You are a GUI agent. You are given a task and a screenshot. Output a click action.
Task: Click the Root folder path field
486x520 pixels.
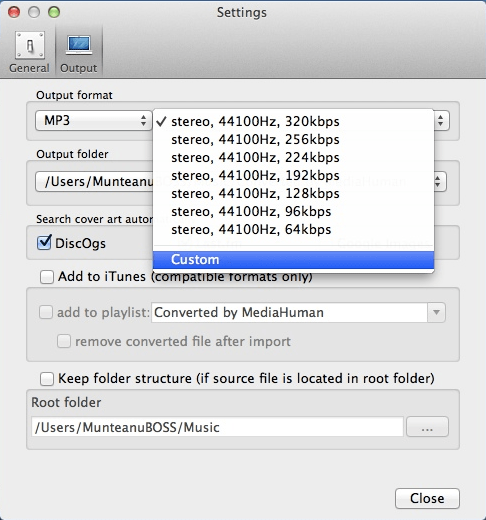click(x=217, y=427)
